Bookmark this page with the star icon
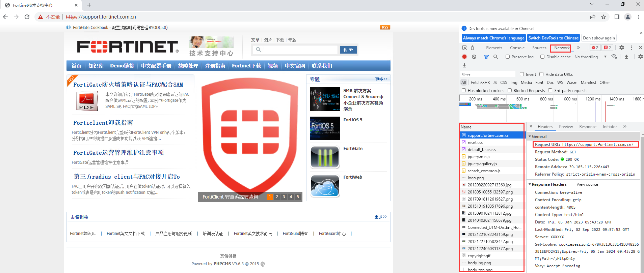The height and width of the screenshot is (273, 644). [x=603, y=17]
